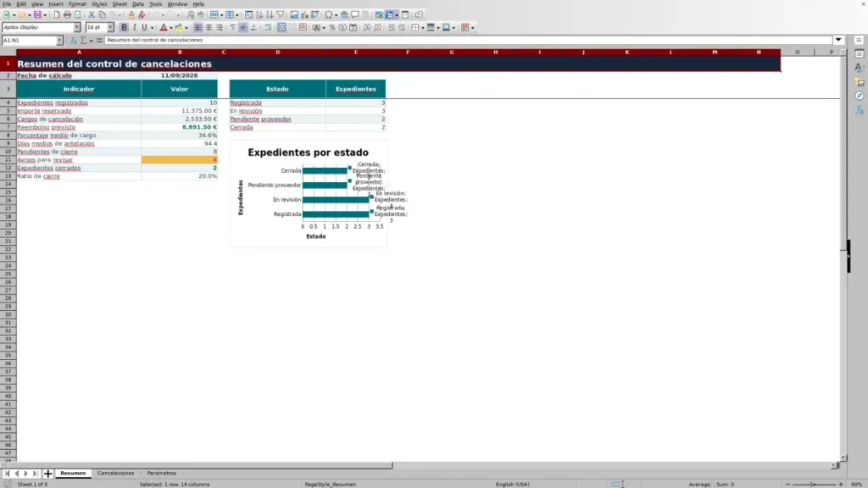Screen dimensions: 868x488
Task: Click the Align Right icon
Action: tap(220, 28)
